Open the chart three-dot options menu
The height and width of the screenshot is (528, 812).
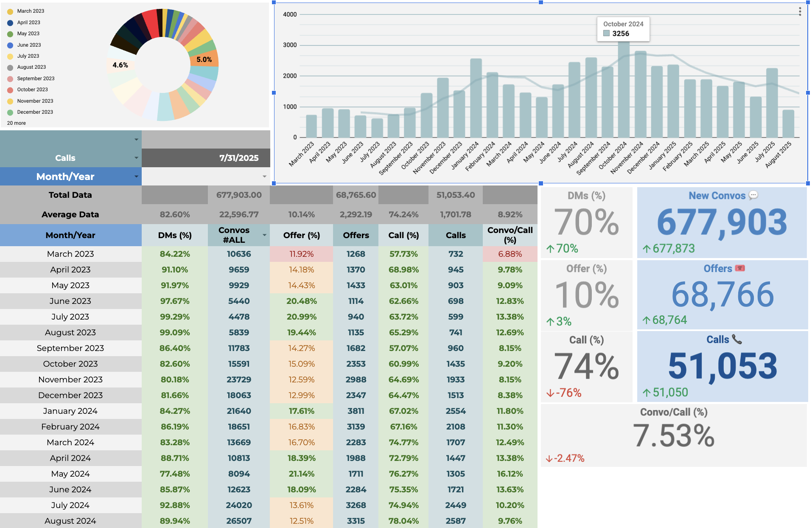pyautogui.click(x=800, y=11)
